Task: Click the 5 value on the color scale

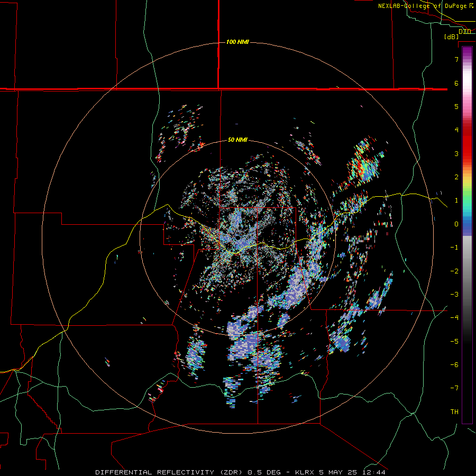Action: (456, 106)
